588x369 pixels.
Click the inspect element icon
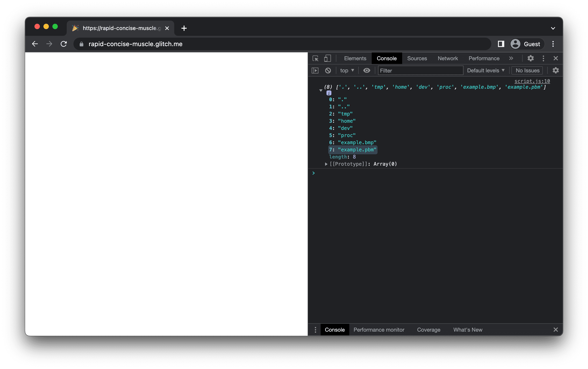317,58
